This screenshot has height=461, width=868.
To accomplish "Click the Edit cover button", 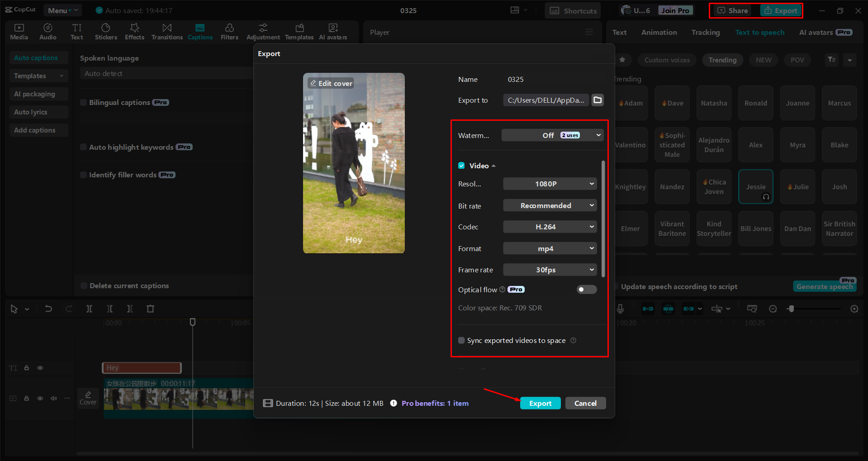I will 331,83.
